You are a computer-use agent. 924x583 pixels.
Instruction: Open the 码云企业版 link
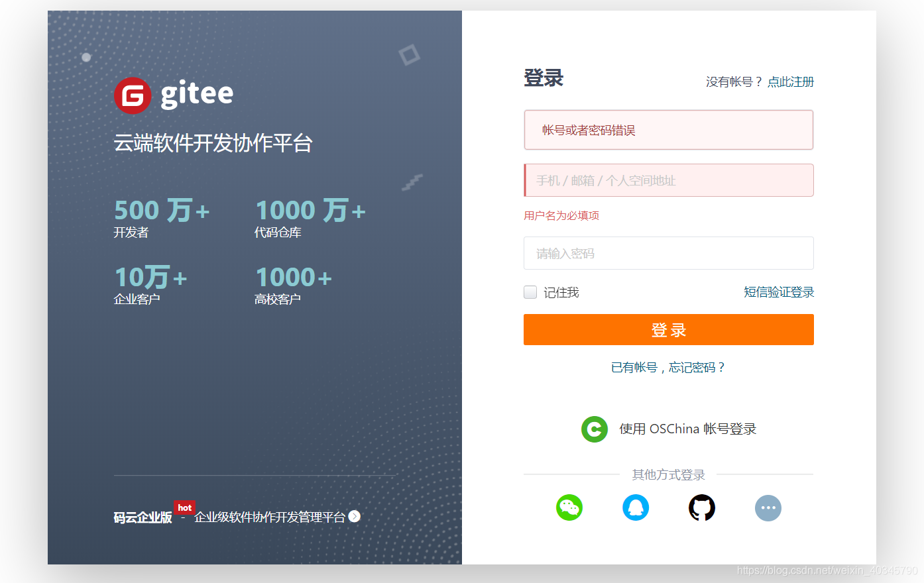point(141,517)
